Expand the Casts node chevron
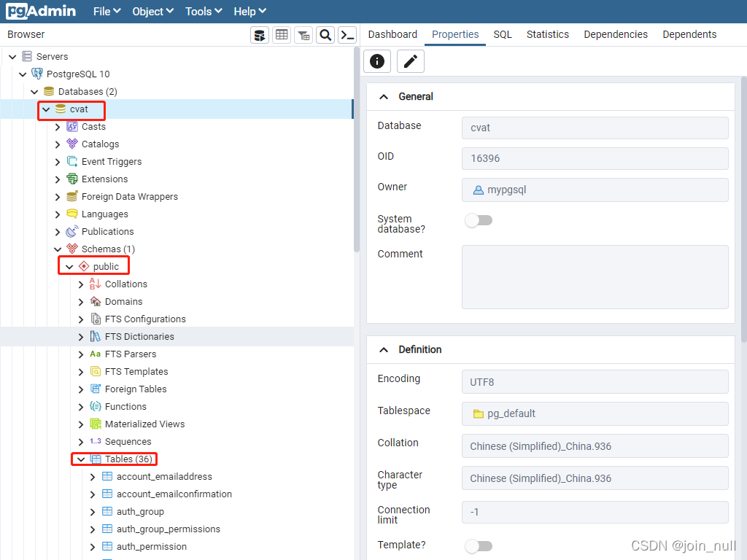Viewport: 747px width, 560px height. [x=58, y=127]
